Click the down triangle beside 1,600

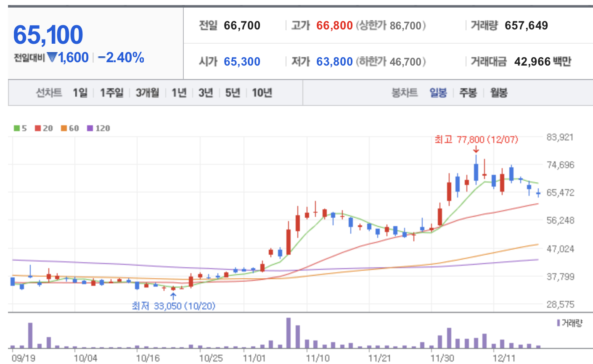pos(52,57)
